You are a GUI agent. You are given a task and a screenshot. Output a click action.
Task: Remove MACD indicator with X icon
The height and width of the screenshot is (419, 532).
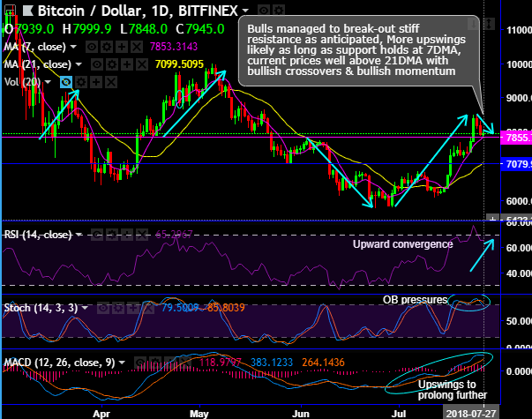(x=184, y=363)
